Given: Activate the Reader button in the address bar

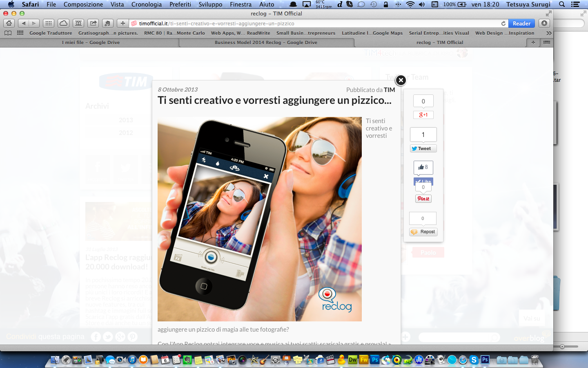Looking at the screenshot, I should point(521,23).
